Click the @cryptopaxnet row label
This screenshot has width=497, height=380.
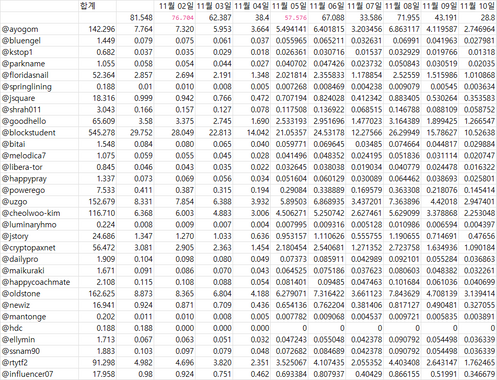pos(29,248)
